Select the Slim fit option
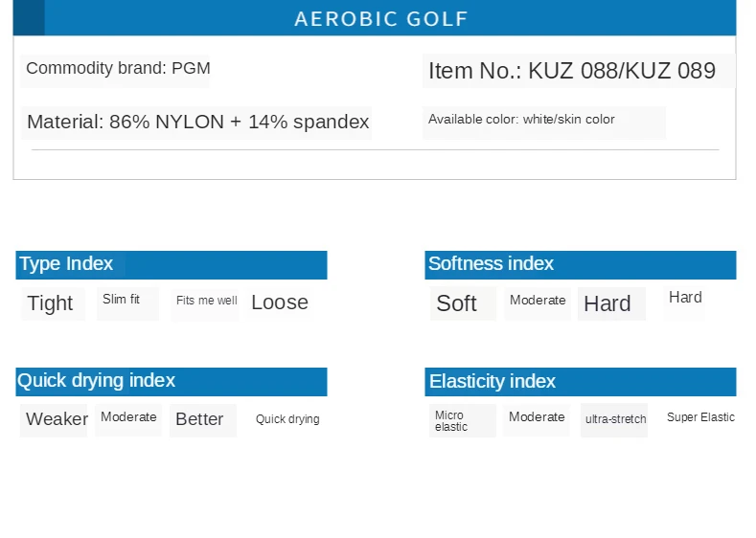Screen dimensions: 756x538 pyautogui.click(x=122, y=300)
